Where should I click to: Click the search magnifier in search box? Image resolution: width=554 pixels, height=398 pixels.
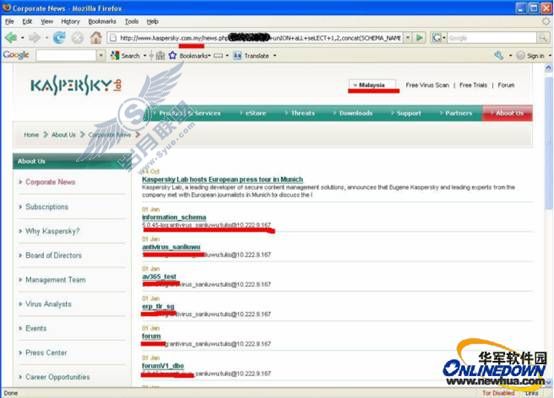[543, 37]
